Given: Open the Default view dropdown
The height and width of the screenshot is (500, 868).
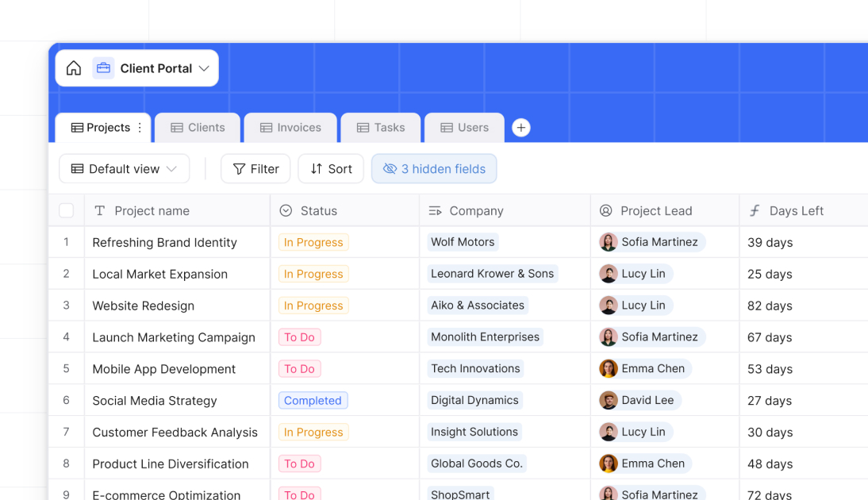Looking at the screenshot, I should pos(125,169).
